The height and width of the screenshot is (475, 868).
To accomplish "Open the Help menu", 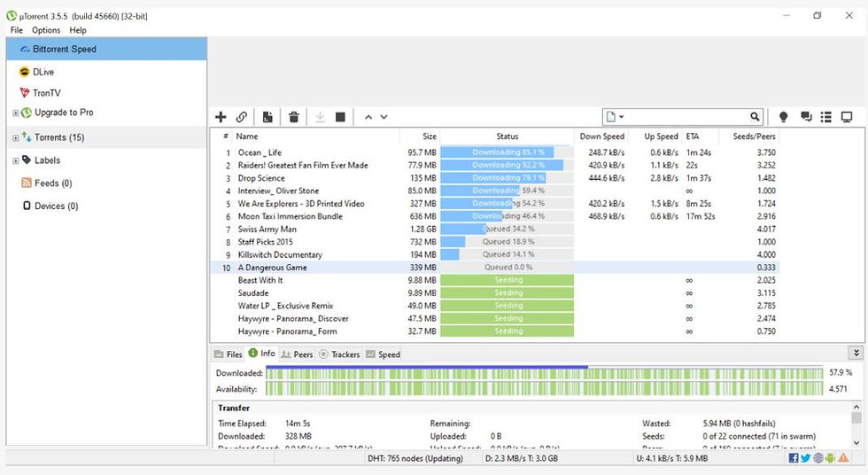I will pos(78,30).
